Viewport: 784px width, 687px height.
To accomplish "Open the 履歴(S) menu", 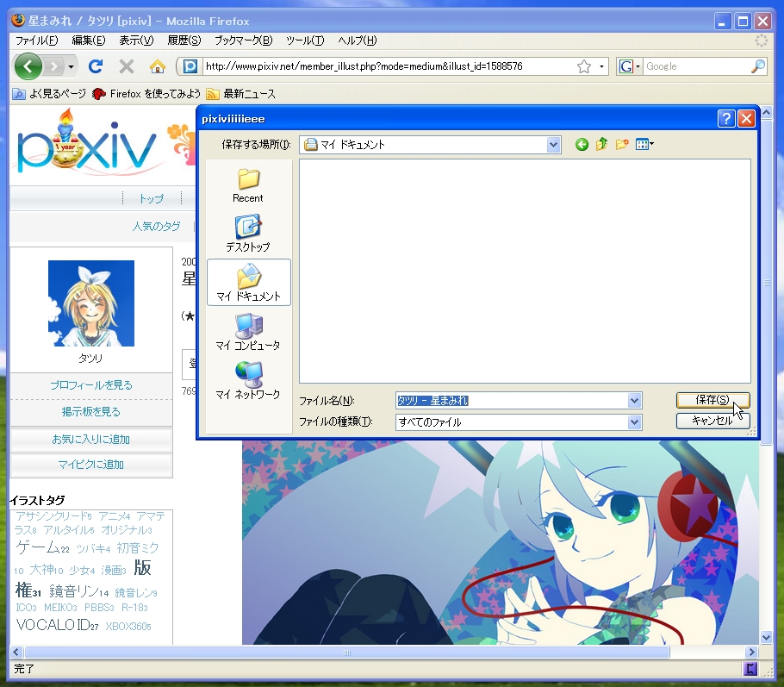I will pyautogui.click(x=184, y=41).
